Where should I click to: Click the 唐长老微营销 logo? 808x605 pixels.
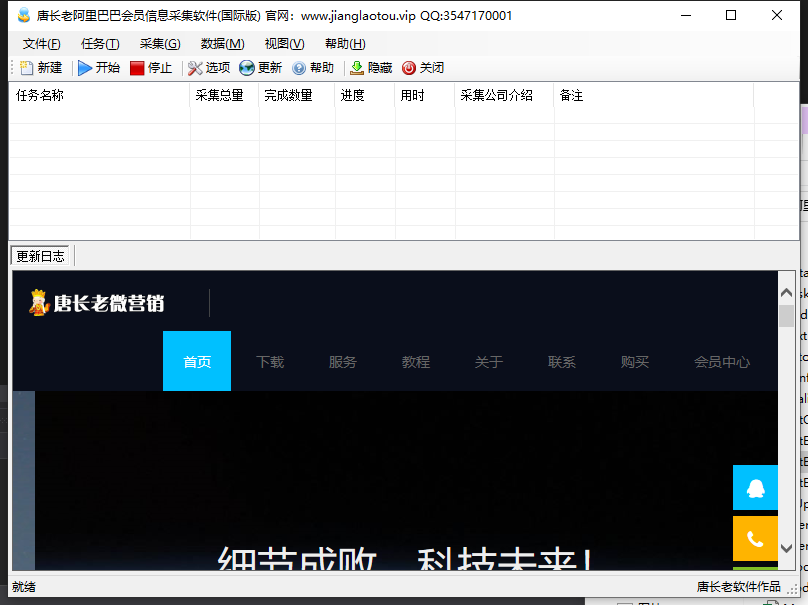tap(97, 303)
